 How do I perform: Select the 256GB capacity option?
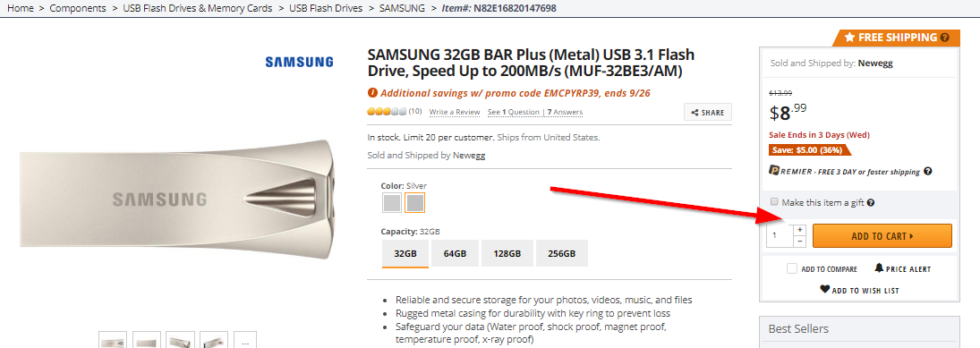point(561,254)
